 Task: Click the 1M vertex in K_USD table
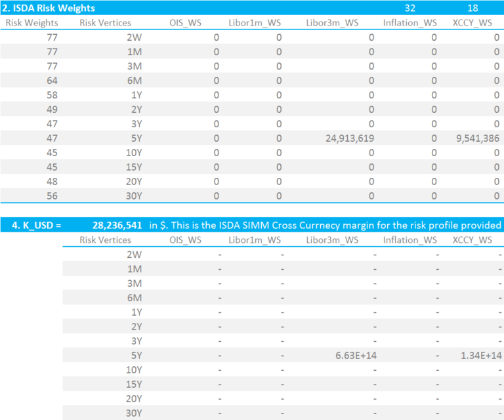click(135, 269)
